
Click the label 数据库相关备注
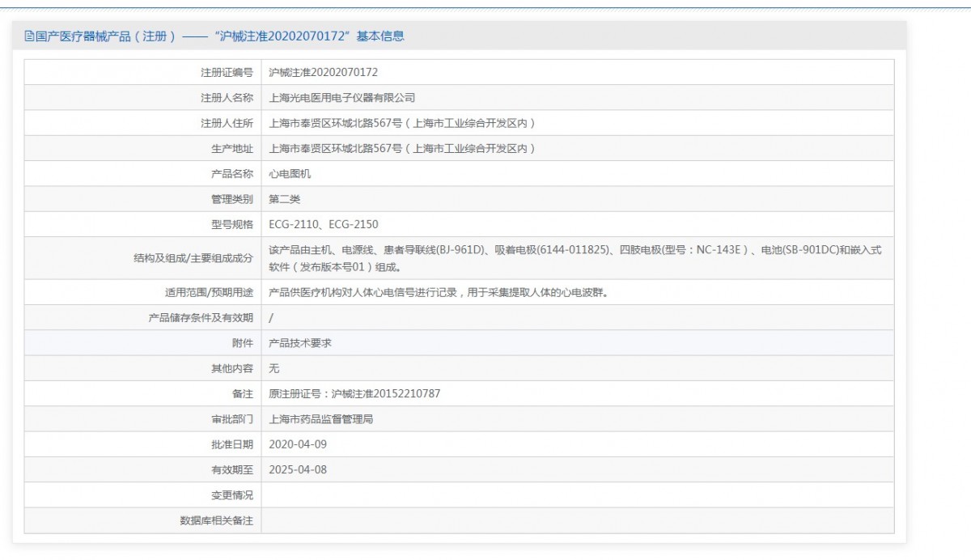click(x=216, y=520)
